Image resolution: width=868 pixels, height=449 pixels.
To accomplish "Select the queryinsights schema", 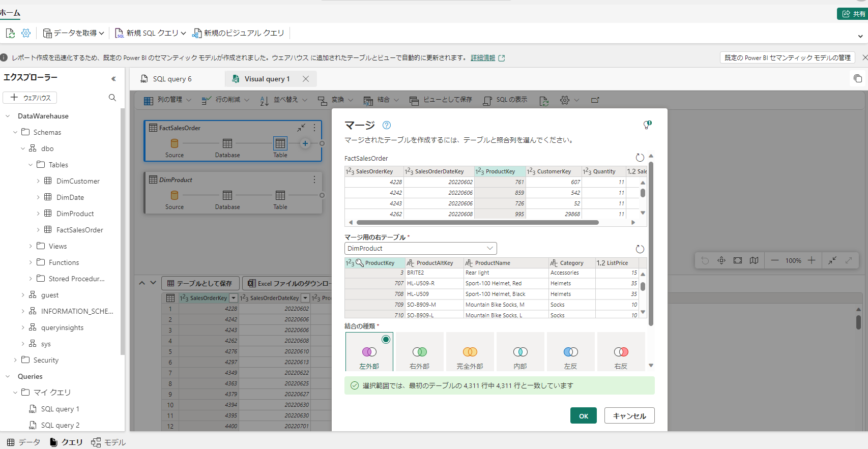I will click(62, 327).
